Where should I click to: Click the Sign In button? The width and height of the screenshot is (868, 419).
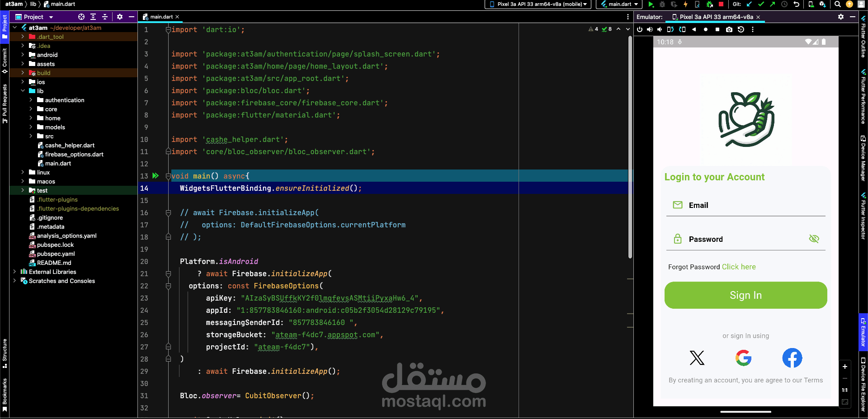point(745,295)
